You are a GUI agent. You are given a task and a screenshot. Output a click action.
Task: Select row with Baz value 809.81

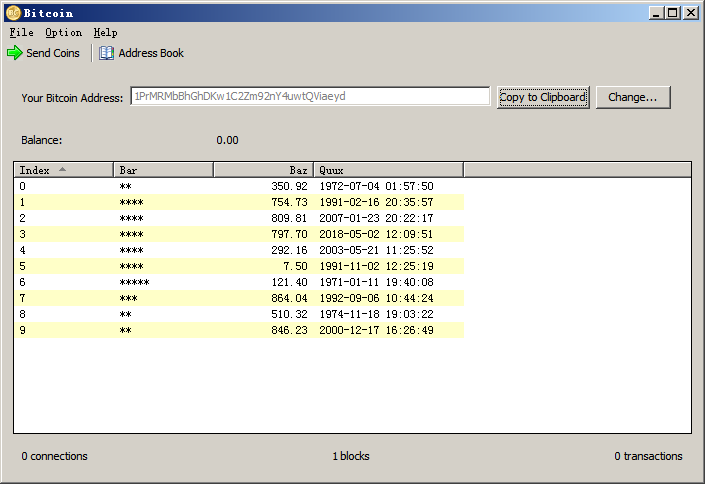[x=239, y=218]
